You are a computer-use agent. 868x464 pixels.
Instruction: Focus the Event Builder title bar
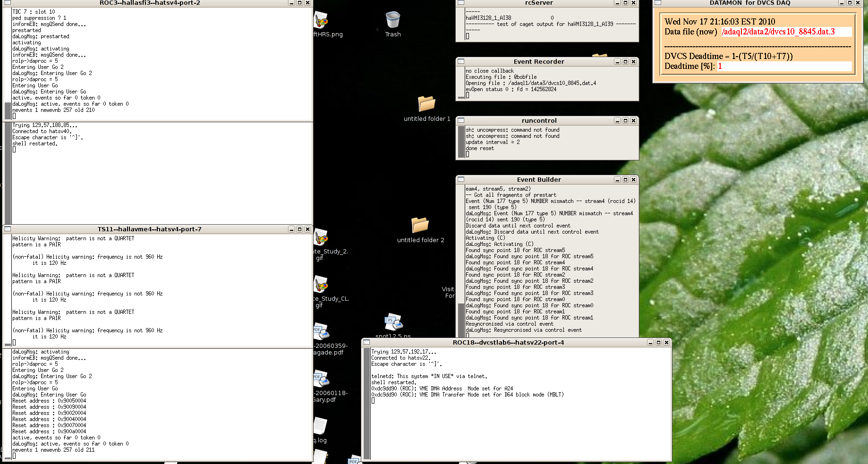pyautogui.click(x=539, y=179)
